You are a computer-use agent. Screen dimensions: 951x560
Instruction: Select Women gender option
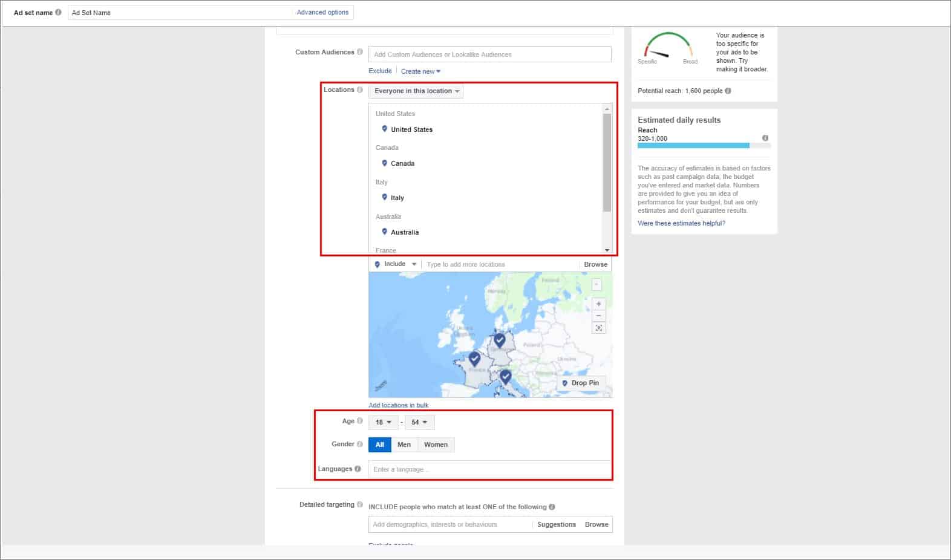[x=436, y=445]
